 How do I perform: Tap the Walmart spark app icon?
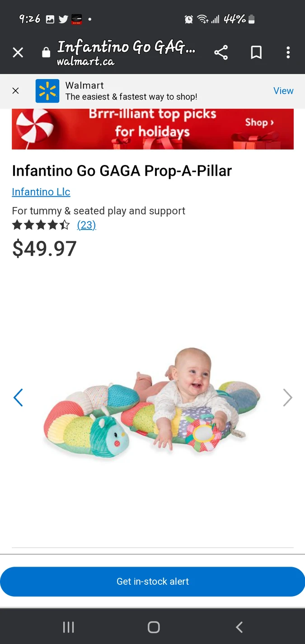(x=47, y=91)
